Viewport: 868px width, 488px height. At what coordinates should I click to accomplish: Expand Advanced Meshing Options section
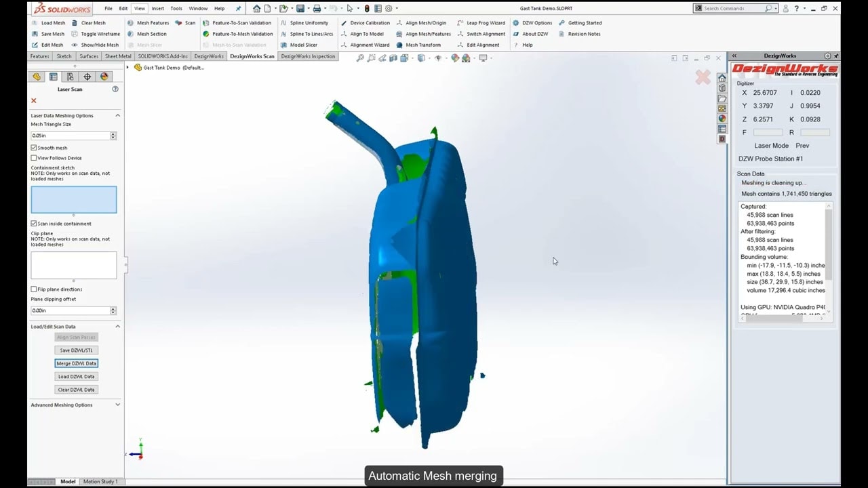(x=117, y=405)
